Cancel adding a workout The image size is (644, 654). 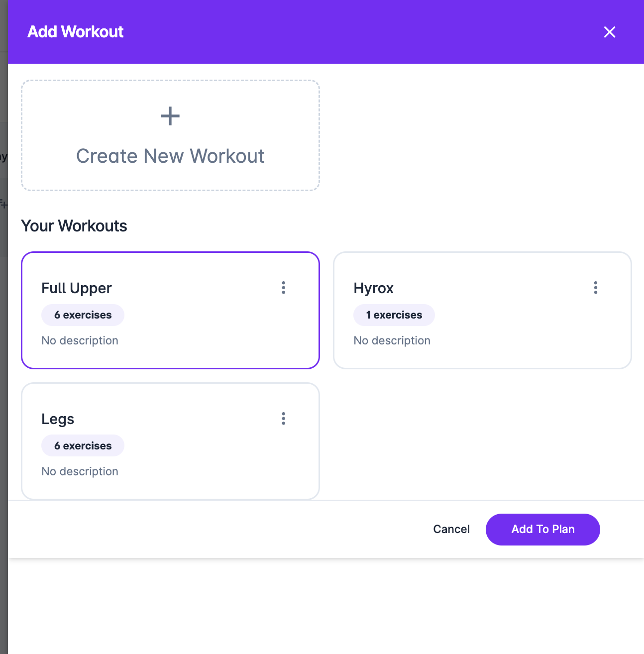(x=451, y=530)
